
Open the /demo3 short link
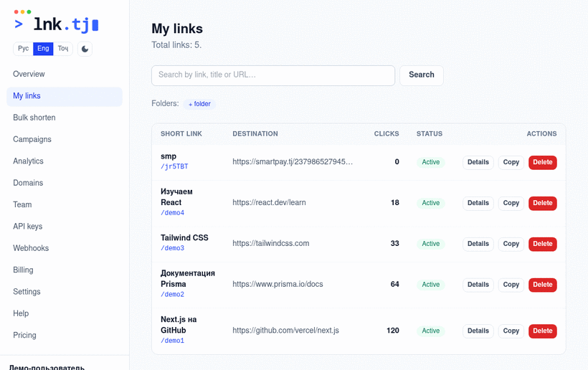[173, 248]
